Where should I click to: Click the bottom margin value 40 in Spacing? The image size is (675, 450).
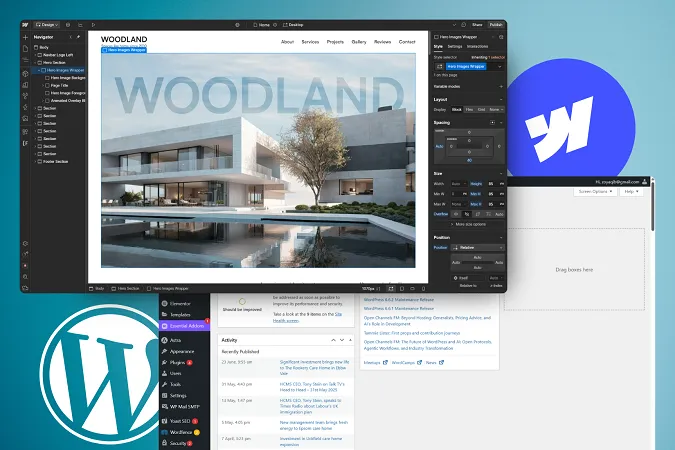point(469,161)
